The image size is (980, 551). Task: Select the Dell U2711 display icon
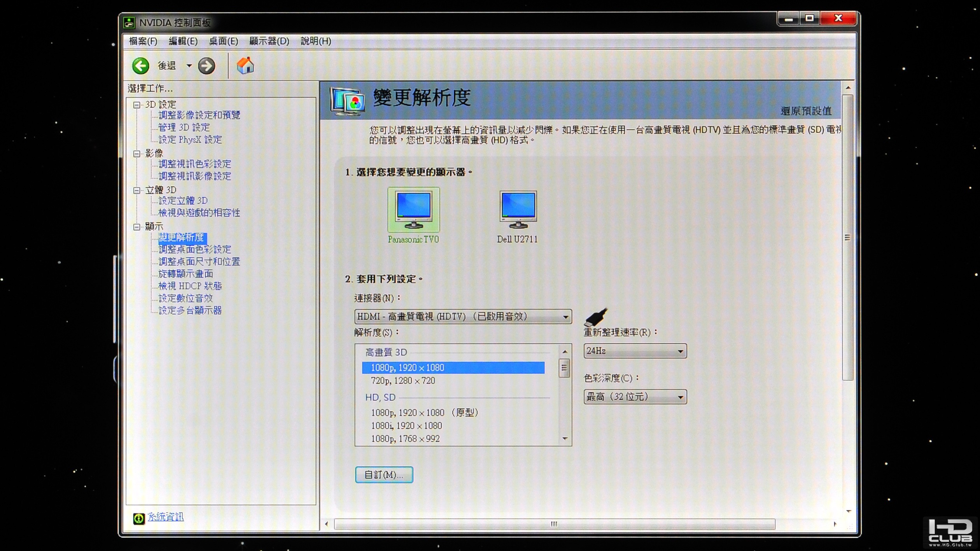(518, 210)
